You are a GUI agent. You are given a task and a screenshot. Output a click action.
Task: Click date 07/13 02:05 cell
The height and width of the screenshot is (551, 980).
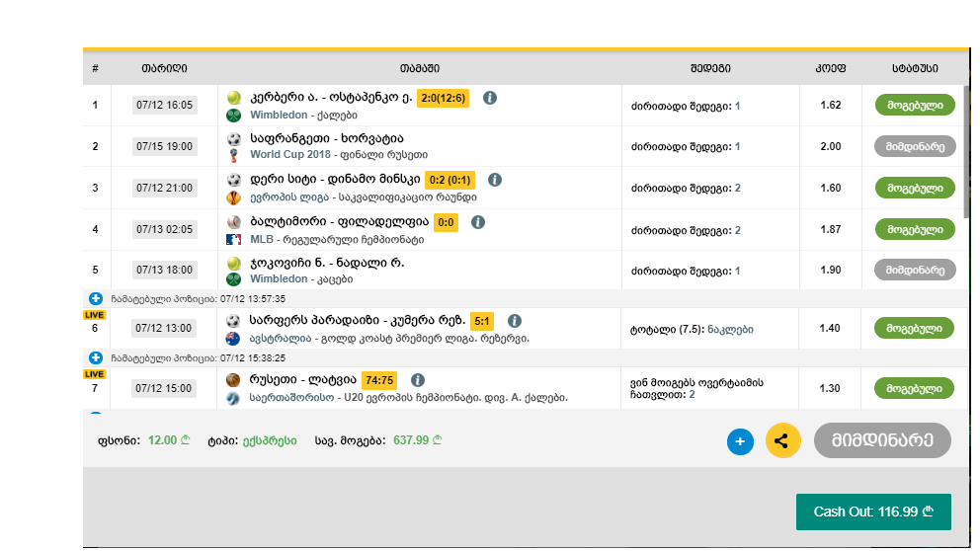[x=164, y=229]
